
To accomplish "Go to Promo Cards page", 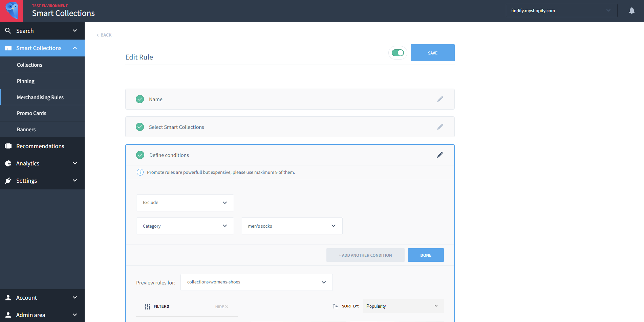I will (42, 113).
